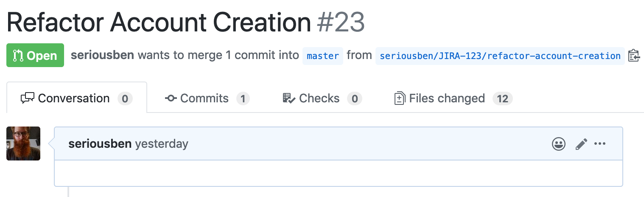Visit seriousben profile from merge description
Image resolution: width=644 pixels, height=197 pixels.
click(102, 55)
